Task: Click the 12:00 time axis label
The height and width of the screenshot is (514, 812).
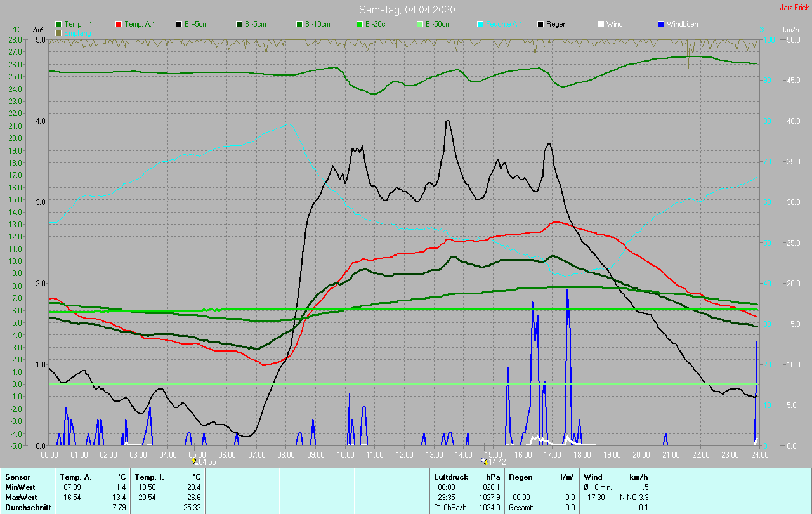Action: [x=404, y=454]
